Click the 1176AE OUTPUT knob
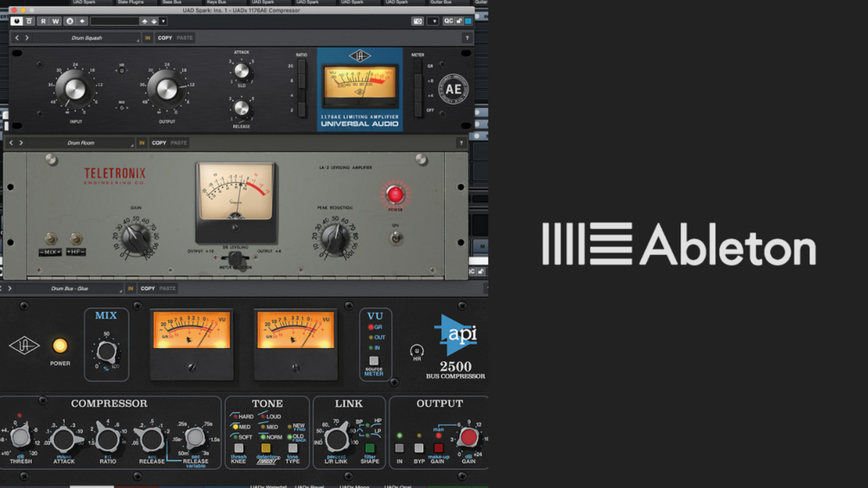Screen dimensions: 868x488 166,90
